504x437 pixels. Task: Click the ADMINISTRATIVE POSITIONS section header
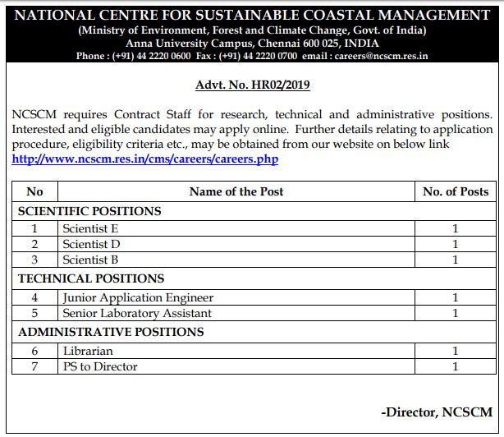click(111, 332)
